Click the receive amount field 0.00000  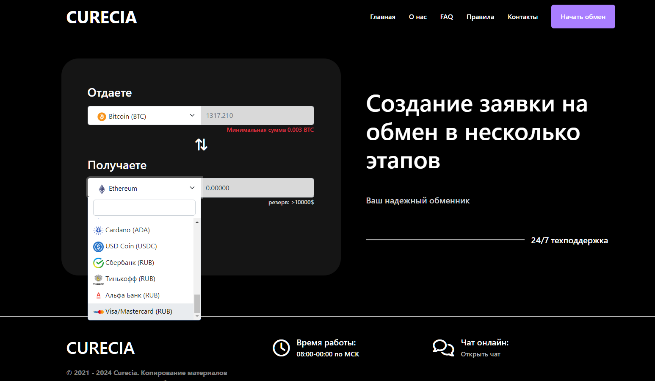tap(257, 188)
